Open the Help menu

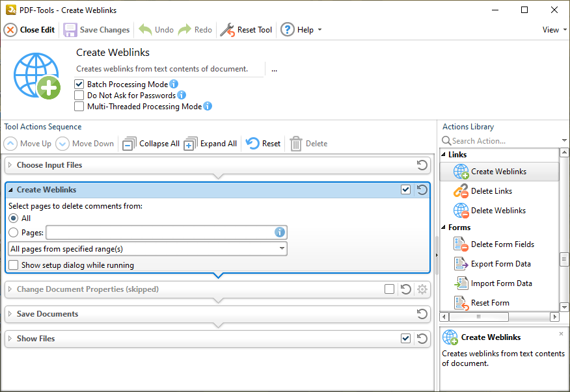pyautogui.click(x=301, y=30)
